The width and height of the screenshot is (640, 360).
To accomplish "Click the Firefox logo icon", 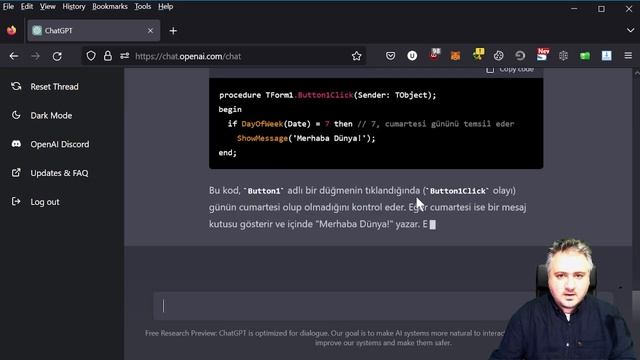I will [x=11, y=31].
